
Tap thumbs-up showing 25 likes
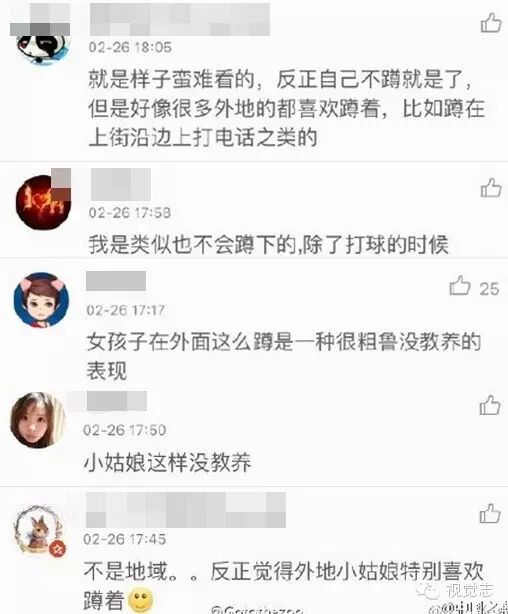pyautogui.click(x=460, y=285)
